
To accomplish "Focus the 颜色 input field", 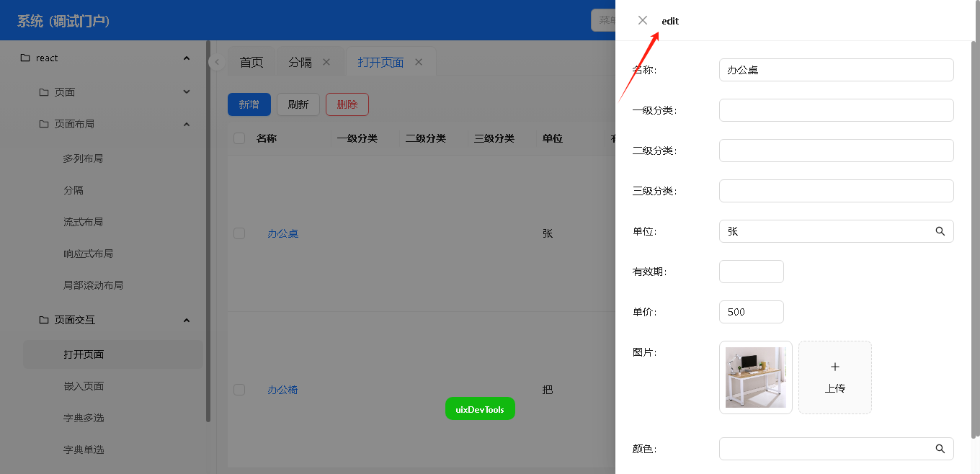I will coord(837,449).
